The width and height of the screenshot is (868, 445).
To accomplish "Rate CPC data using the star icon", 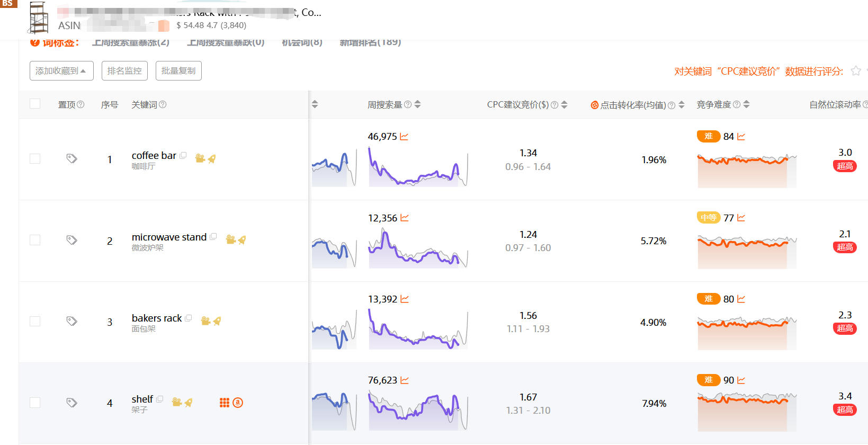I will [x=855, y=71].
